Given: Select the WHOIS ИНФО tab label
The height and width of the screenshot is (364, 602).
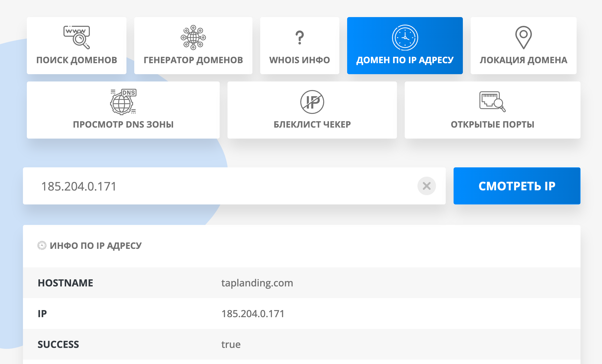Looking at the screenshot, I should point(300,60).
